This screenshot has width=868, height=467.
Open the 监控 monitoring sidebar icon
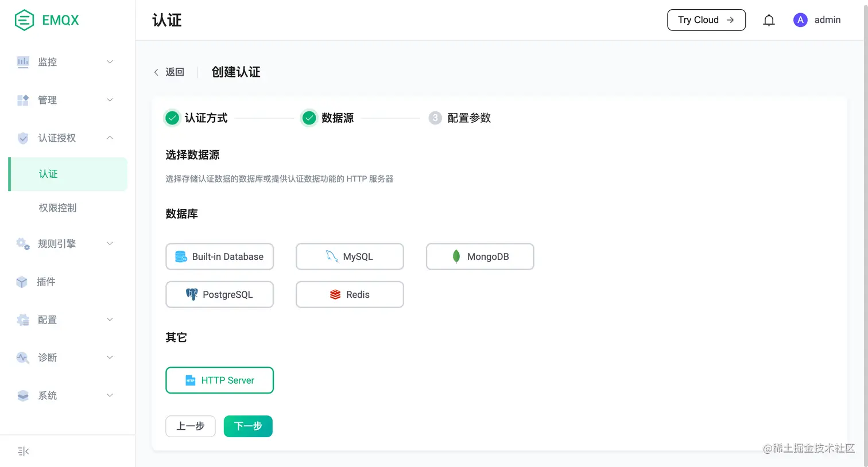(x=22, y=62)
